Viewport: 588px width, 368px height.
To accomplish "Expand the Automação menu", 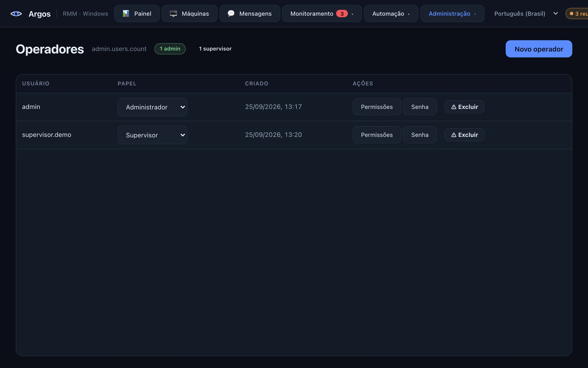I will 391,14.
